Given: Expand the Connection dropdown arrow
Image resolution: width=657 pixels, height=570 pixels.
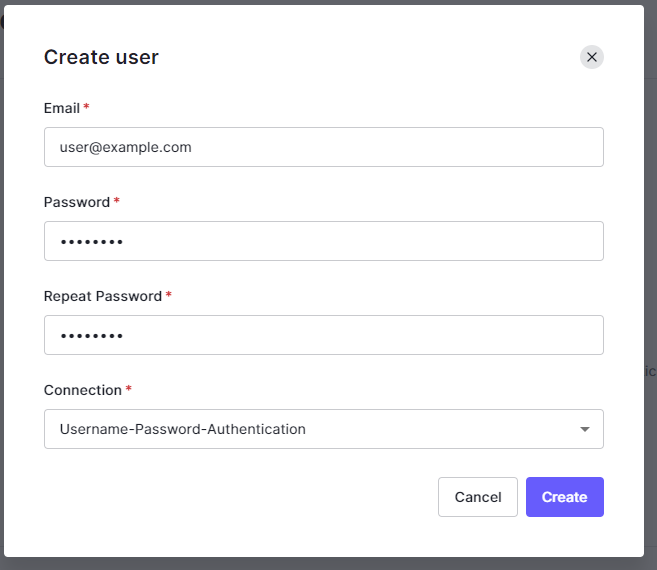Looking at the screenshot, I should [585, 430].
